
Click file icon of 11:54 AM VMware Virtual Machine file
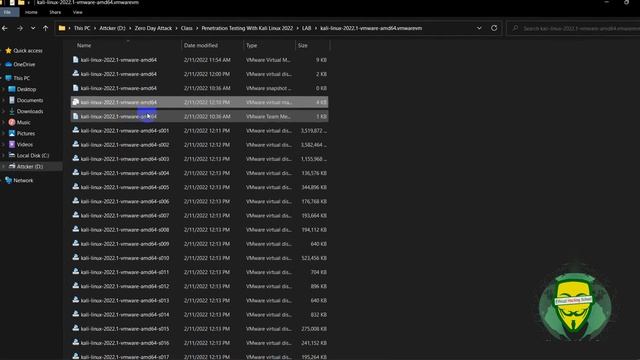coord(76,60)
